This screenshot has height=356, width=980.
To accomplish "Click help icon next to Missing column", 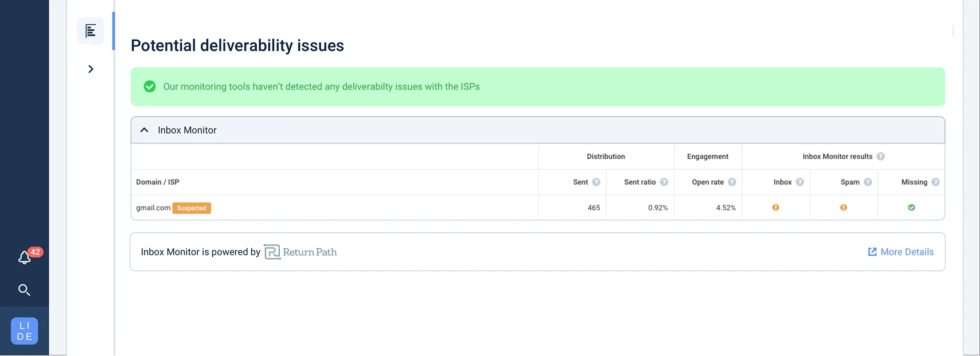I will point(936,182).
